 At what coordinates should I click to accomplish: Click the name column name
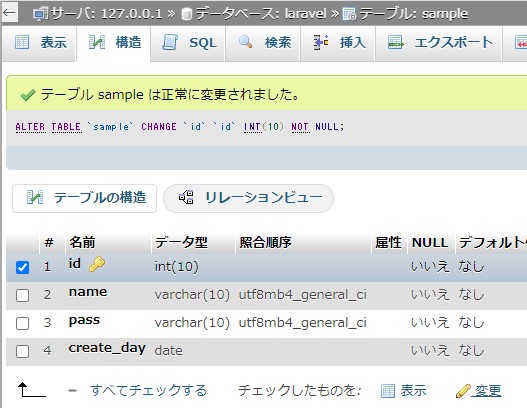click(88, 292)
